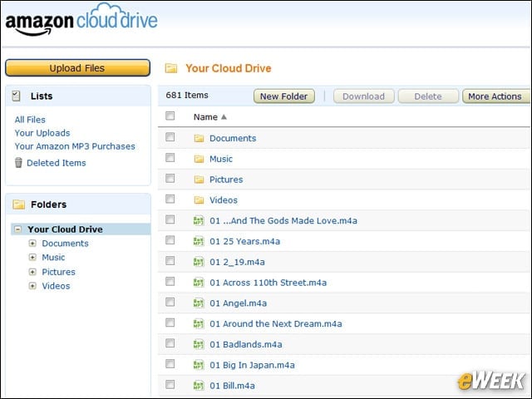Check the box for Music folder row

coord(170,158)
